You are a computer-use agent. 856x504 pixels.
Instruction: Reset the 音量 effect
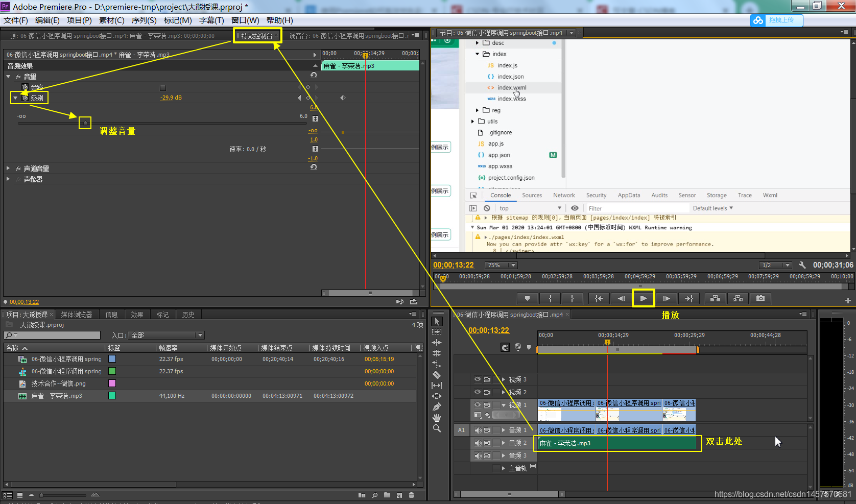click(x=314, y=76)
